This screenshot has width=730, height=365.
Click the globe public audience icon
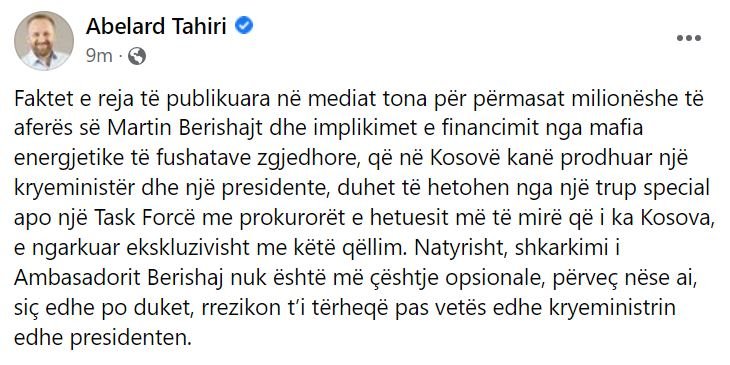137,56
